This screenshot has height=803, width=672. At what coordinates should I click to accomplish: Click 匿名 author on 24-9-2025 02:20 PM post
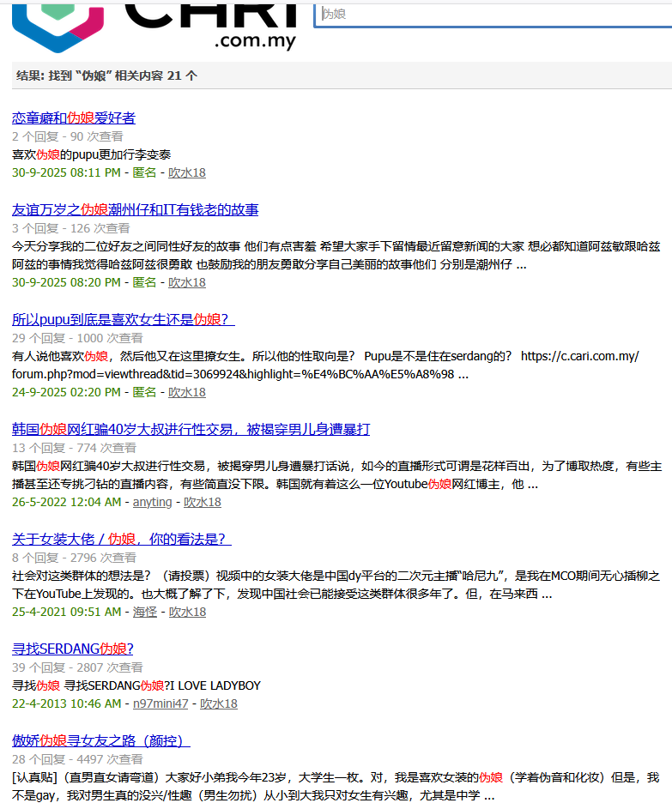coord(145,392)
